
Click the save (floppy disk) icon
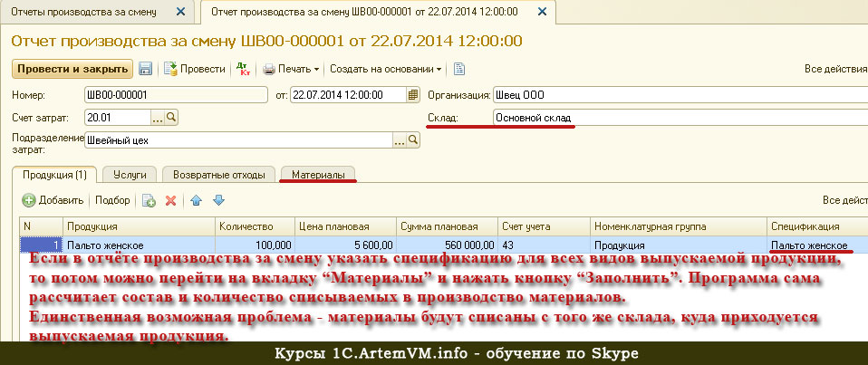(x=145, y=69)
